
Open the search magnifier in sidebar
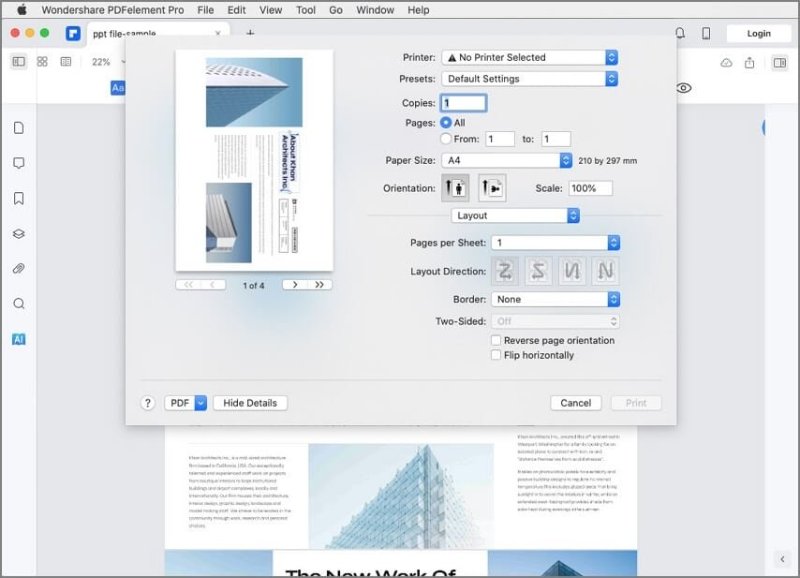tap(18, 304)
